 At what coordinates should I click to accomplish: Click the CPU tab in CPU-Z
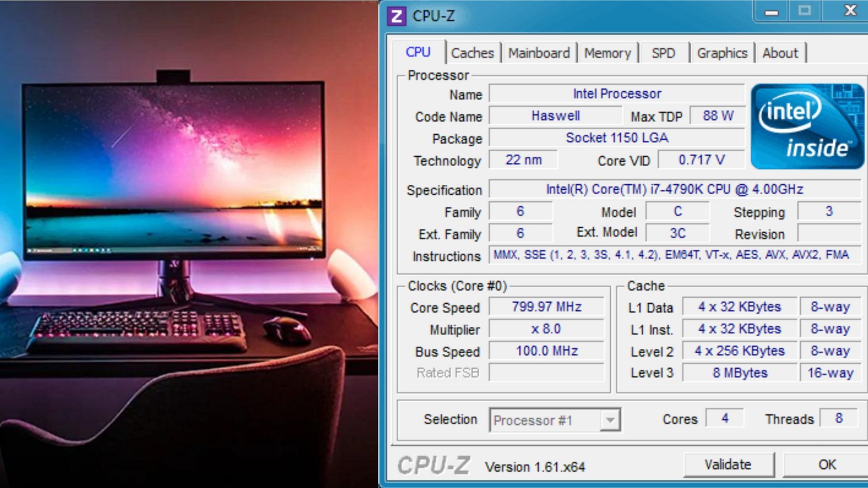point(417,52)
